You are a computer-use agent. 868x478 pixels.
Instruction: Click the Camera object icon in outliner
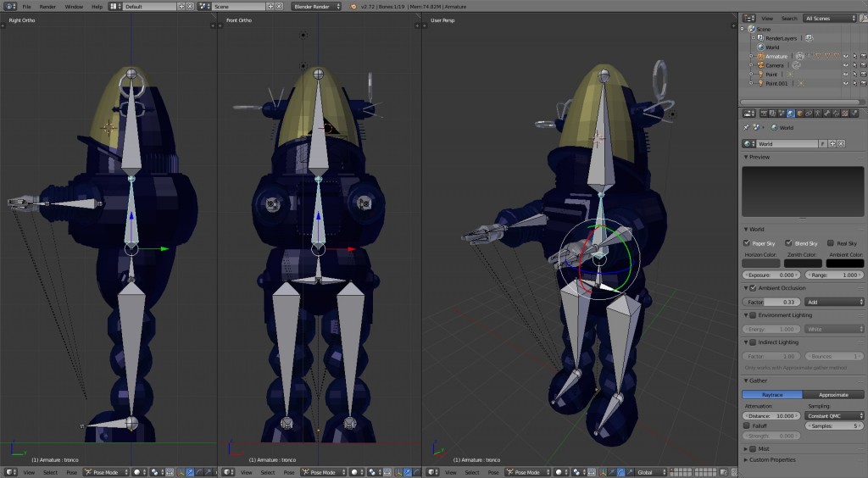(759, 65)
